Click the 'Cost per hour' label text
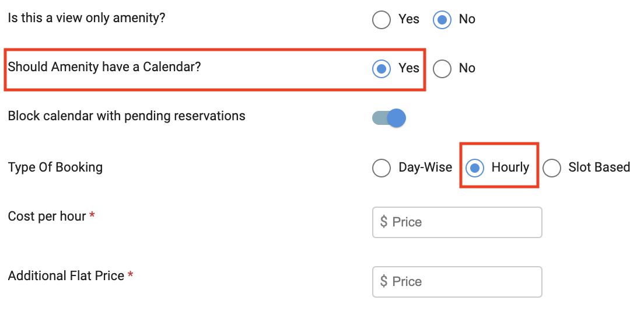 (47, 217)
